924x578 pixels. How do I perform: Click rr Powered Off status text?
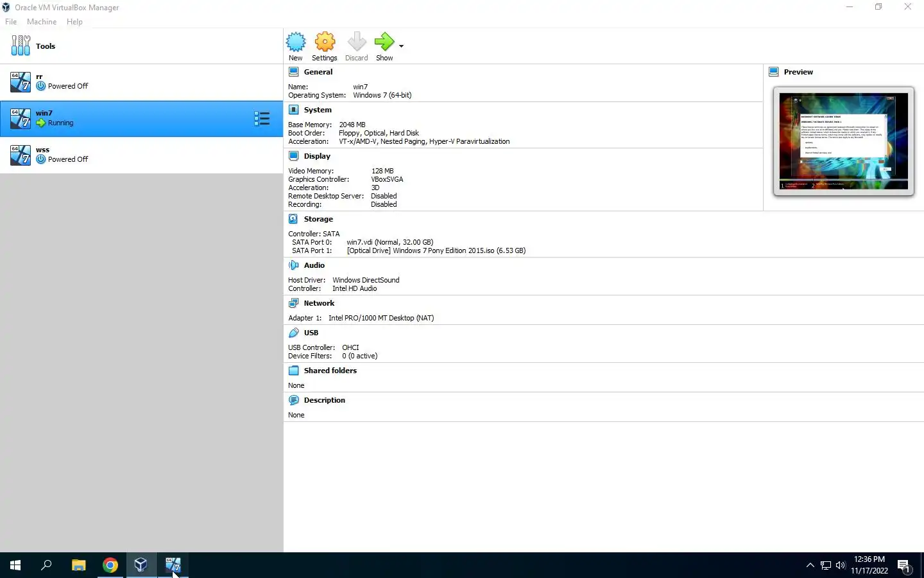[x=68, y=86]
